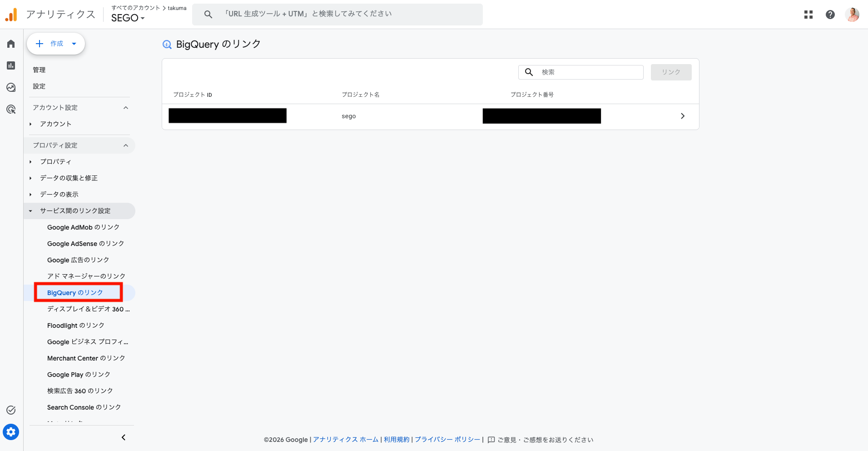Collapse the admin sidebar with arrow

click(x=124, y=437)
